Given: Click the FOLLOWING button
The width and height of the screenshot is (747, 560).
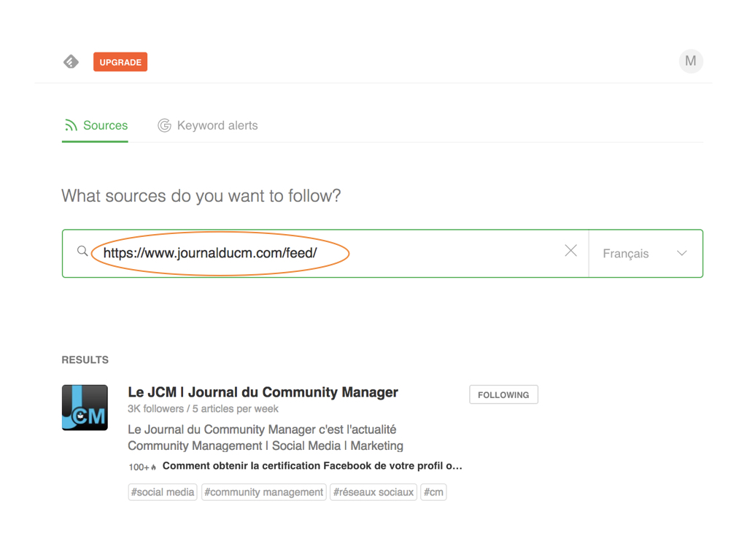Looking at the screenshot, I should (x=503, y=394).
